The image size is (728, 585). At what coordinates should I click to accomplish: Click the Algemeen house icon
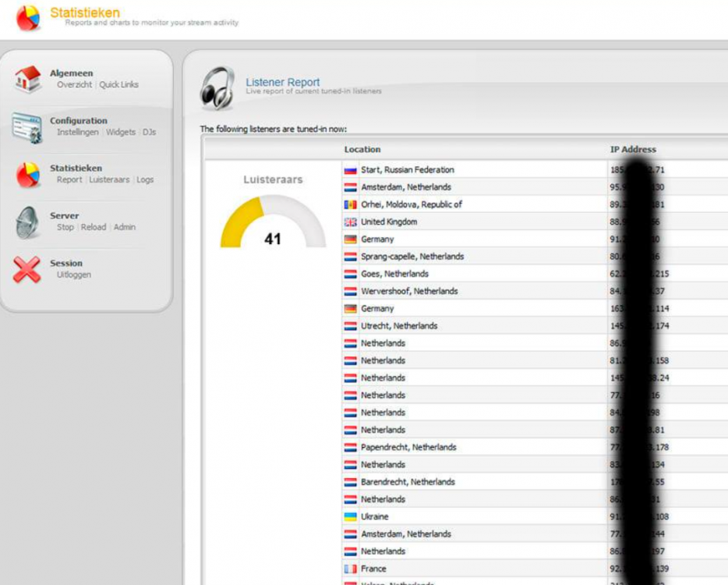coord(27,79)
